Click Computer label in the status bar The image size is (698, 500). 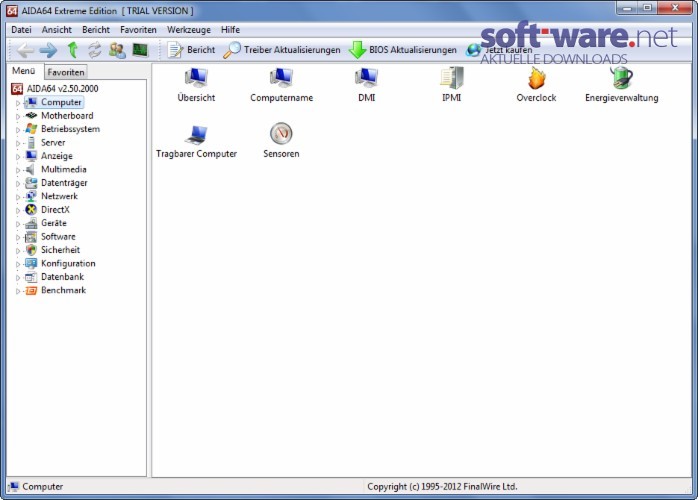42,487
